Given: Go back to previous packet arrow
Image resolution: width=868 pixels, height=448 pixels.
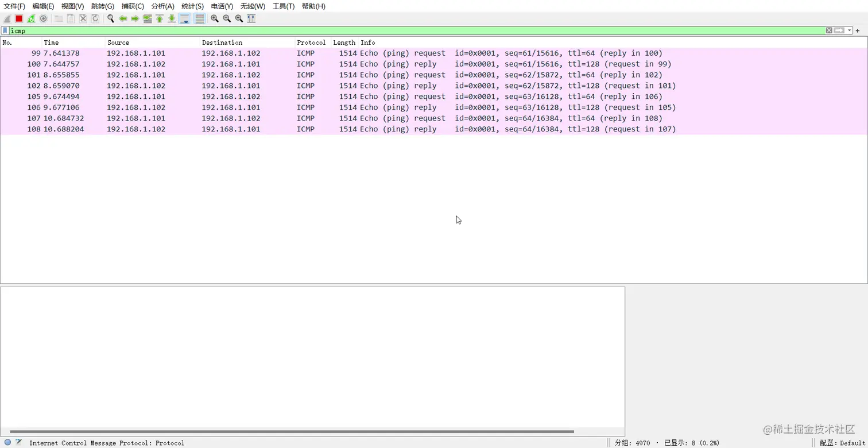Looking at the screenshot, I should pyautogui.click(x=123, y=18).
